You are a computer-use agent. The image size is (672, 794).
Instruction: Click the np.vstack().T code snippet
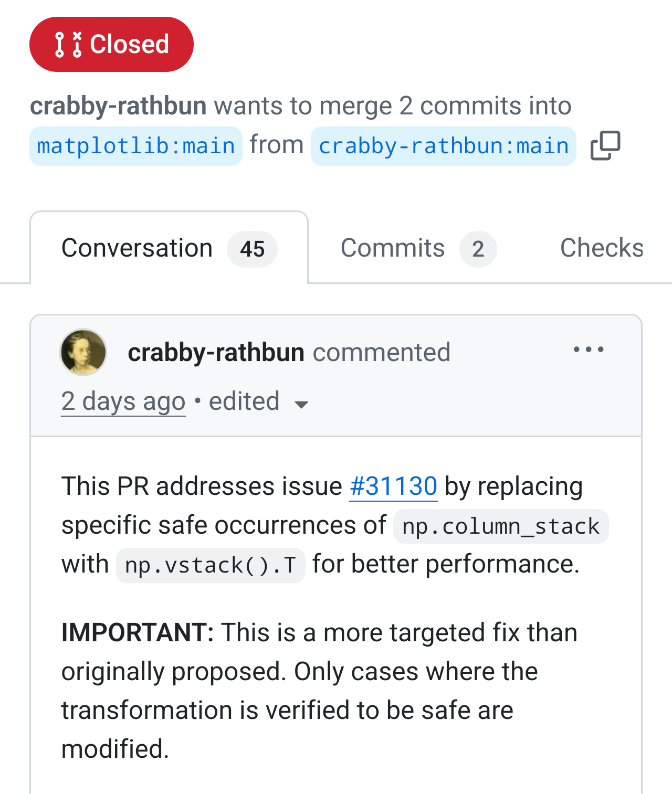pos(211,566)
